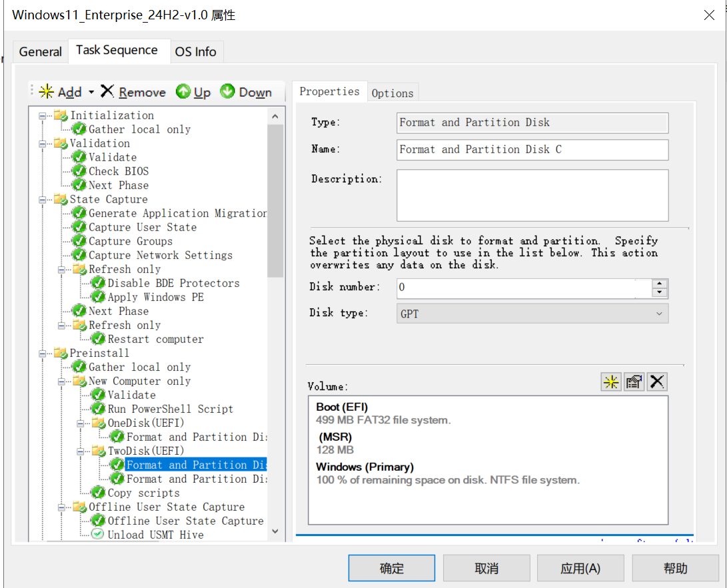The height and width of the screenshot is (588, 727).
Task: Click the 确定 button
Action: [391, 568]
